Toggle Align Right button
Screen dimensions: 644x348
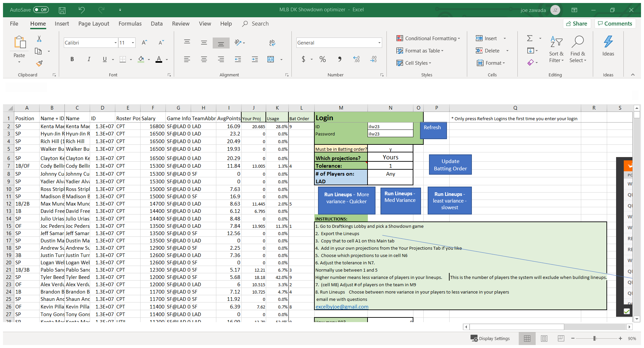point(221,59)
